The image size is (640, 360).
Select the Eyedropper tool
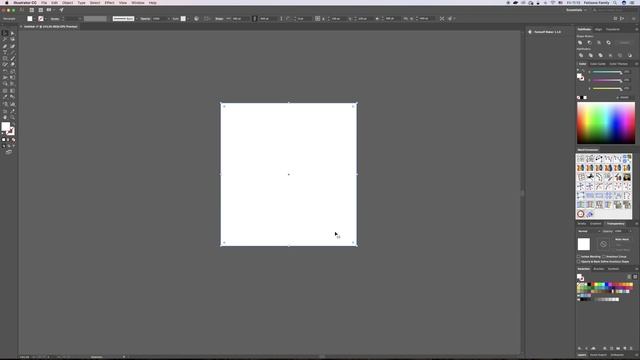click(5, 97)
